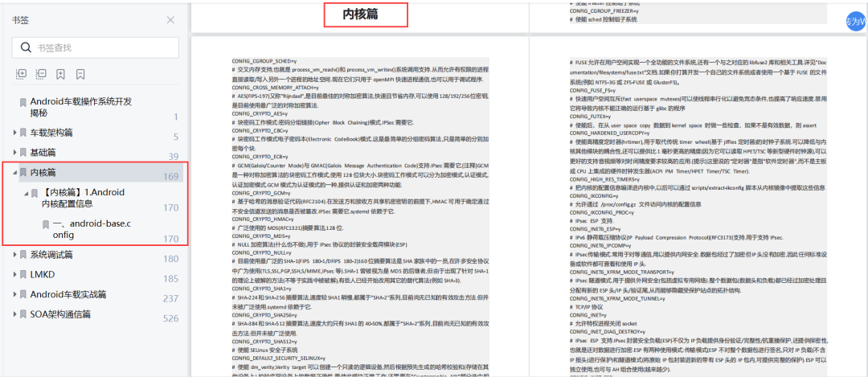
Task: Click the line CONFIG_FUSE_FS=y
Action: [x=593, y=92]
